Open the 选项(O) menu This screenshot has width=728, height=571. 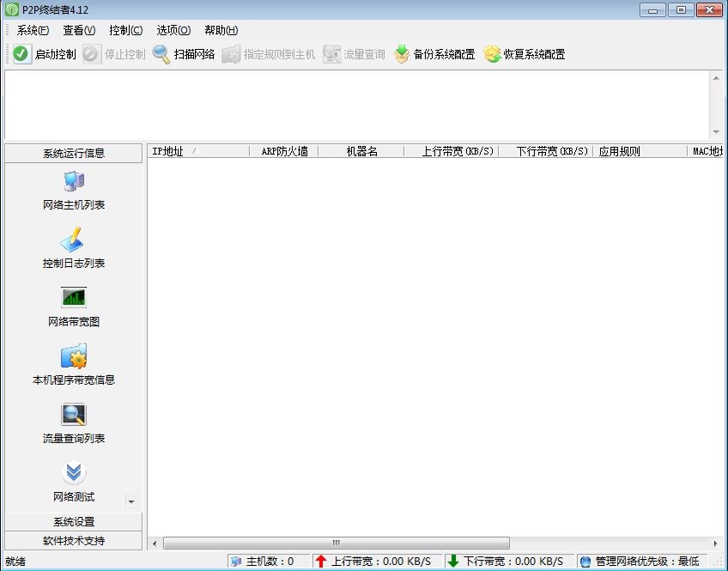[x=173, y=30]
